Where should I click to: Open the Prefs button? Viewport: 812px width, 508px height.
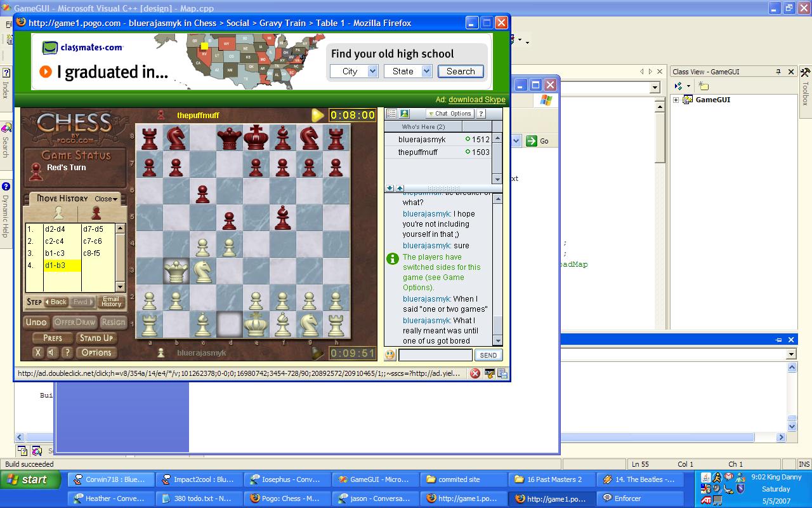pyautogui.click(x=53, y=338)
